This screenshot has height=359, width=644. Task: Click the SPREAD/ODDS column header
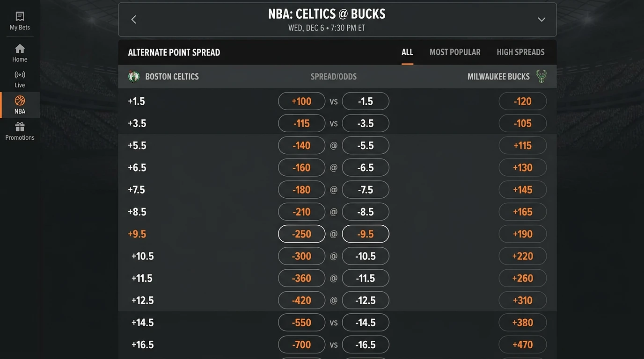click(334, 77)
